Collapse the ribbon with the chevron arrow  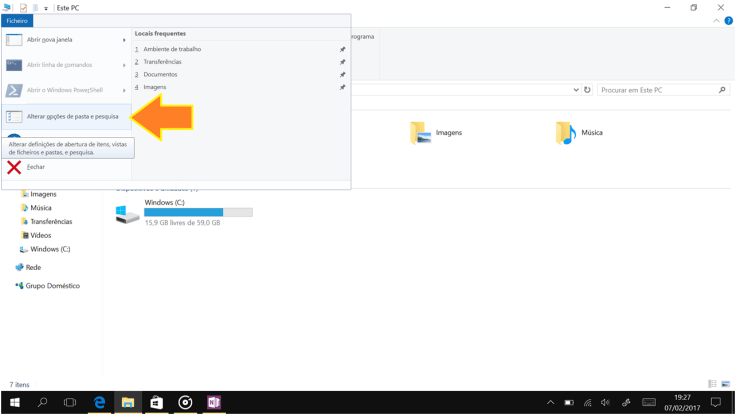[x=716, y=21]
